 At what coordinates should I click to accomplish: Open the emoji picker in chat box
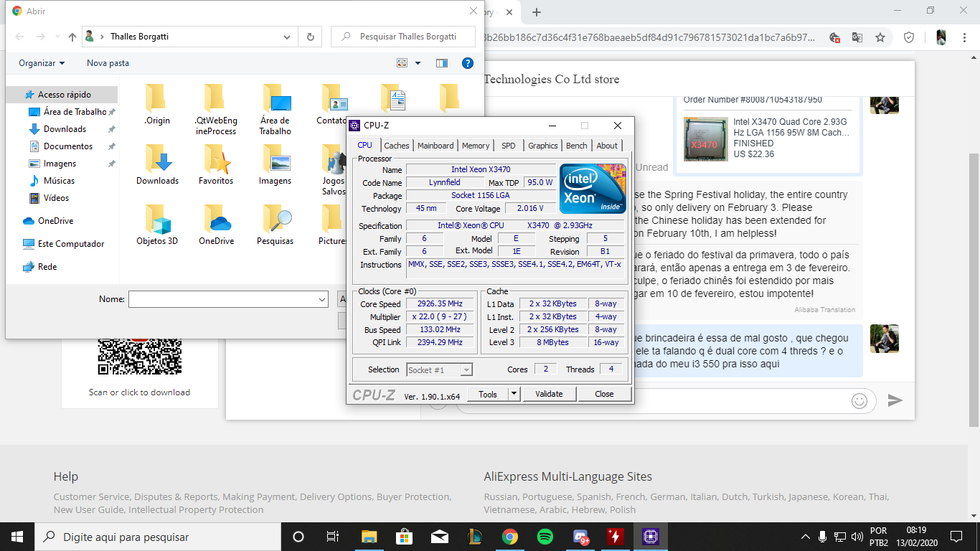tap(859, 400)
